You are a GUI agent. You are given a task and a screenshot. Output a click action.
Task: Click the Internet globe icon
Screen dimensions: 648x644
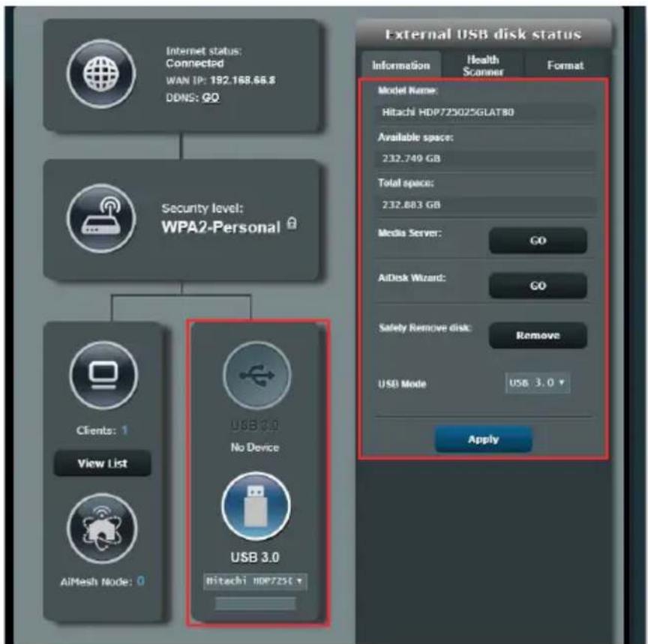[x=101, y=74]
